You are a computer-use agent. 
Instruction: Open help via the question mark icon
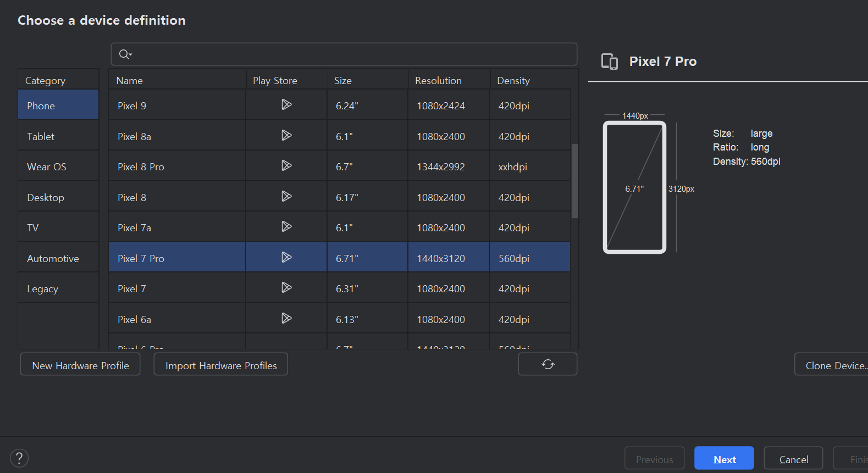(x=19, y=458)
